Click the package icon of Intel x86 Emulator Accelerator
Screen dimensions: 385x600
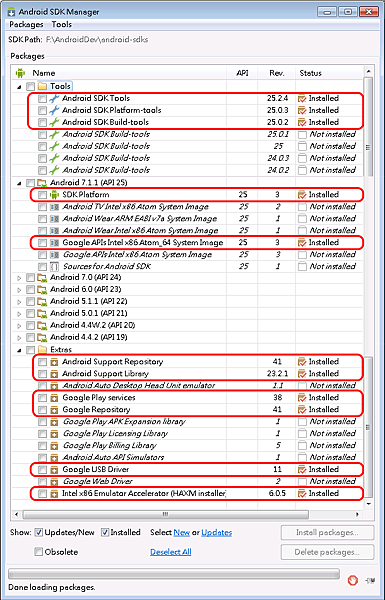tap(54, 494)
